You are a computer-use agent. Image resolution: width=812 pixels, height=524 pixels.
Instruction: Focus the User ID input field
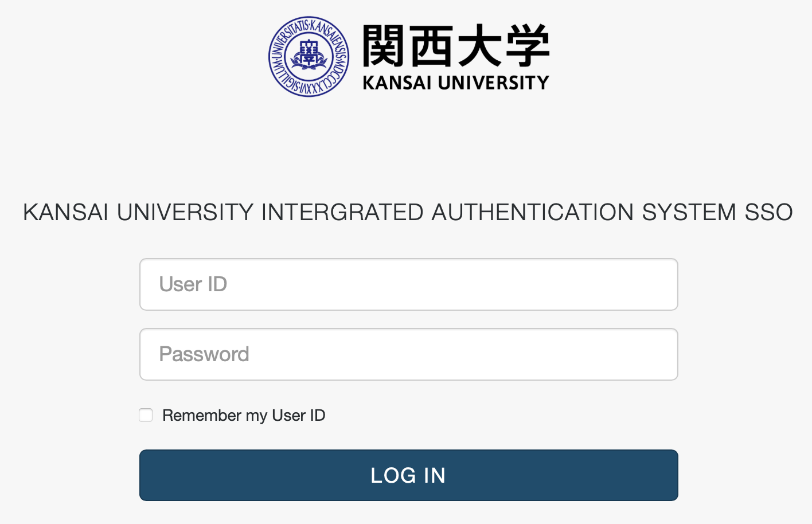point(409,284)
